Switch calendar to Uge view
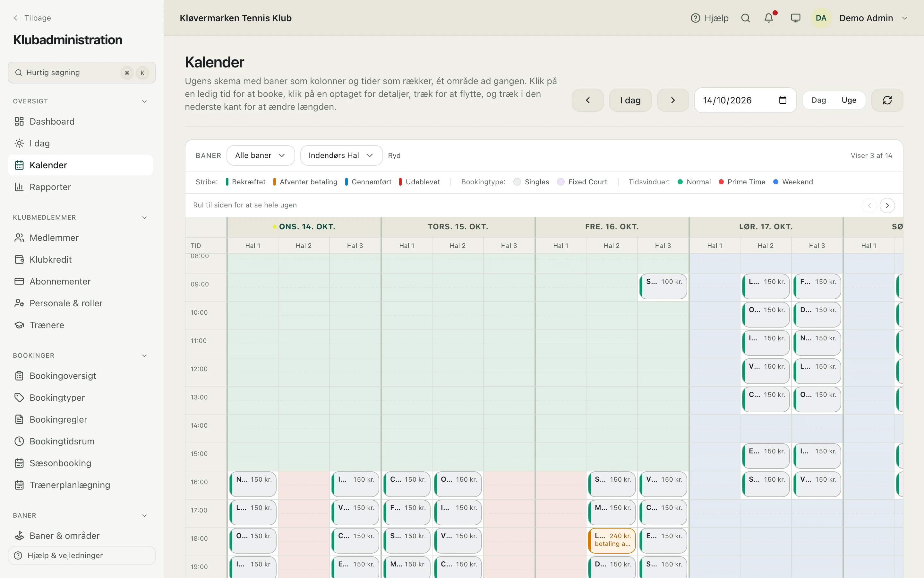The width and height of the screenshot is (924, 578). coord(849,100)
